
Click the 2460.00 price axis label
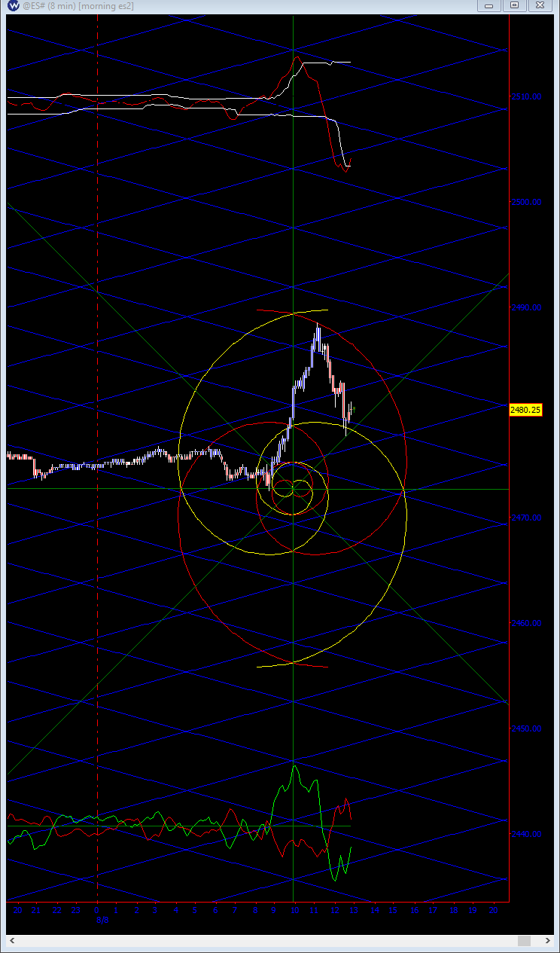pos(525,624)
